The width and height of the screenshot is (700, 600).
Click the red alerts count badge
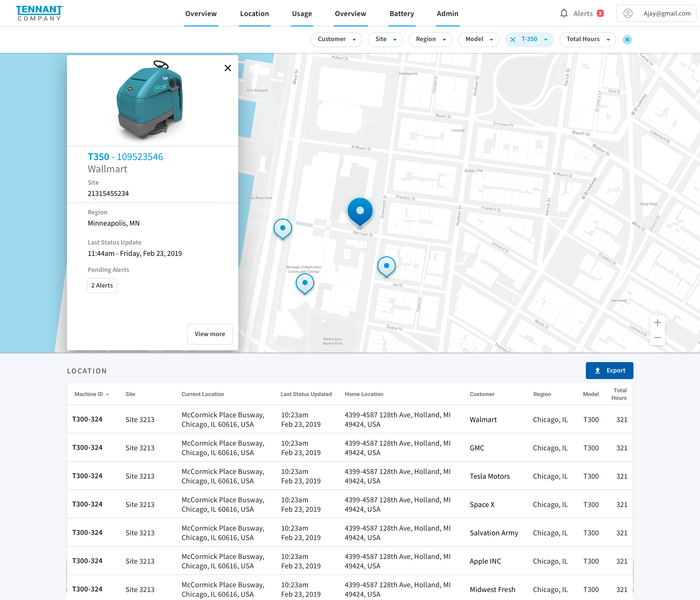pyautogui.click(x=600, y=14)
